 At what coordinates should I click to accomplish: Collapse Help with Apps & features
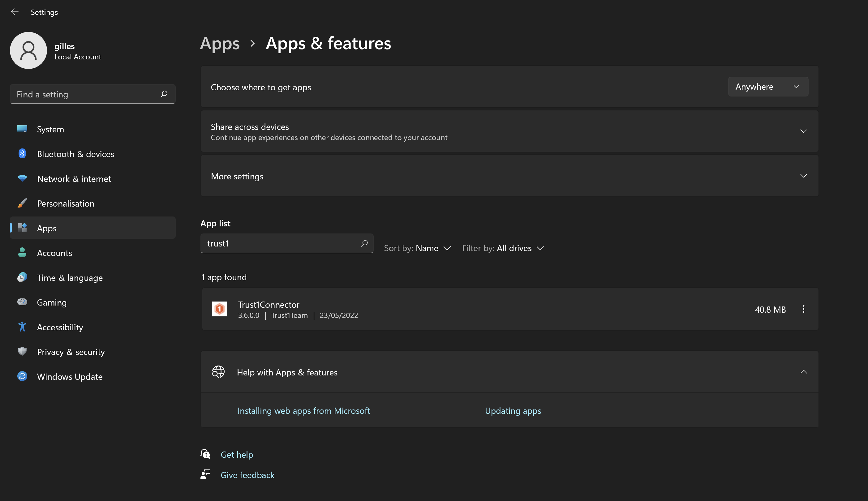pyautogui.click(x=803, y=372)
